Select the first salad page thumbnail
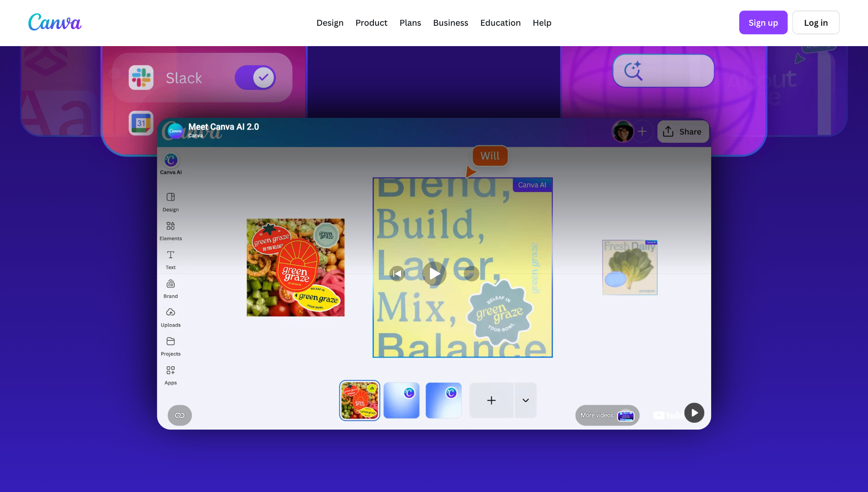 pyautogui.click(x=360, y=400)
